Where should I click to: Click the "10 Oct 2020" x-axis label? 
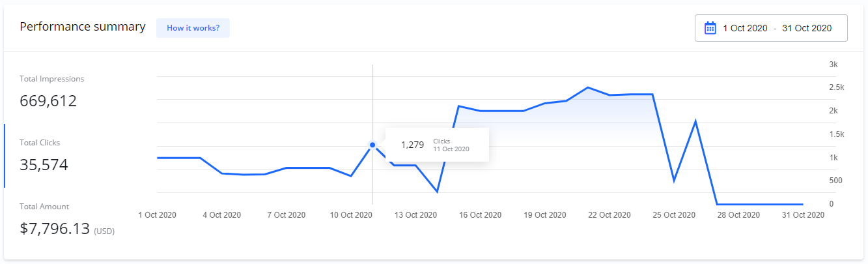tap(351, 215)
